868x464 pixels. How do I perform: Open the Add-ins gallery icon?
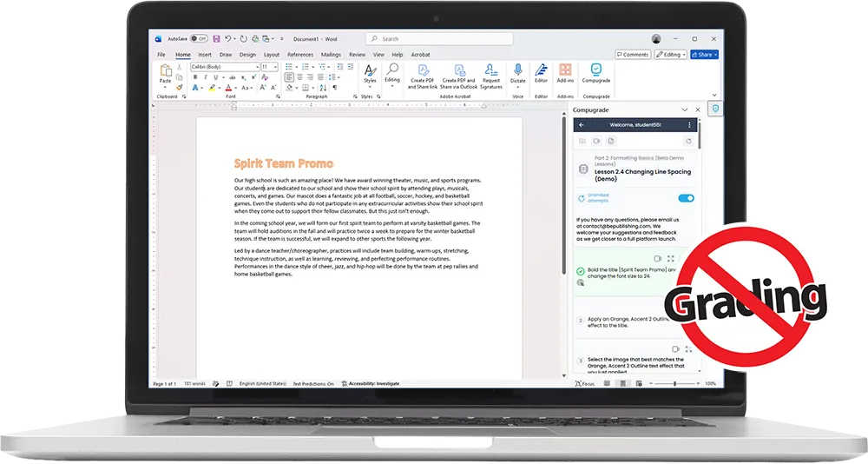coord(565,70)
